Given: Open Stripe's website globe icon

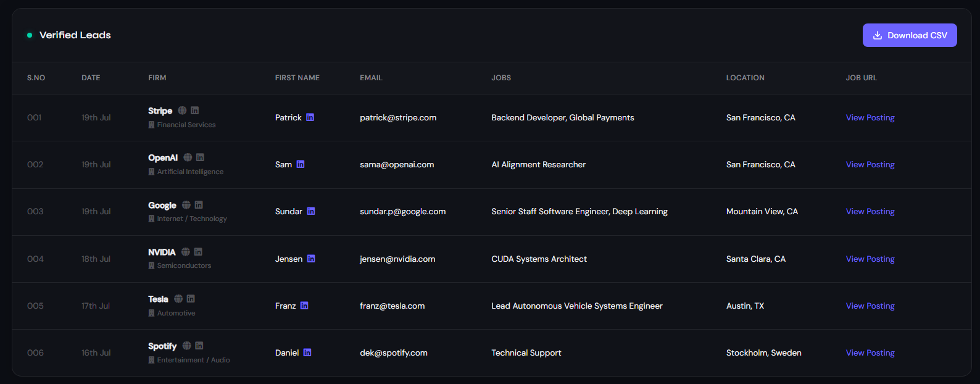Looking at the screenshot, I should (182, 111).
